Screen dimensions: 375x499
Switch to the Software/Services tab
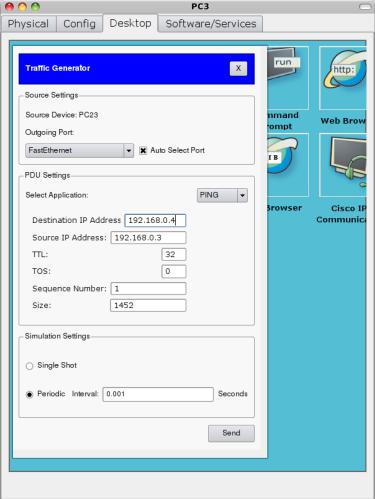tap(211, 24)
